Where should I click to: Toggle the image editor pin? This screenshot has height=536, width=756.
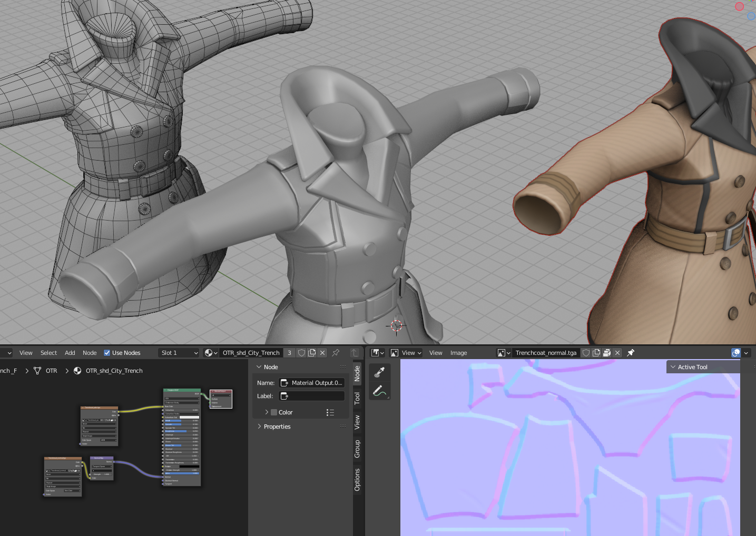pyautogui.click(x=631, y=353)
